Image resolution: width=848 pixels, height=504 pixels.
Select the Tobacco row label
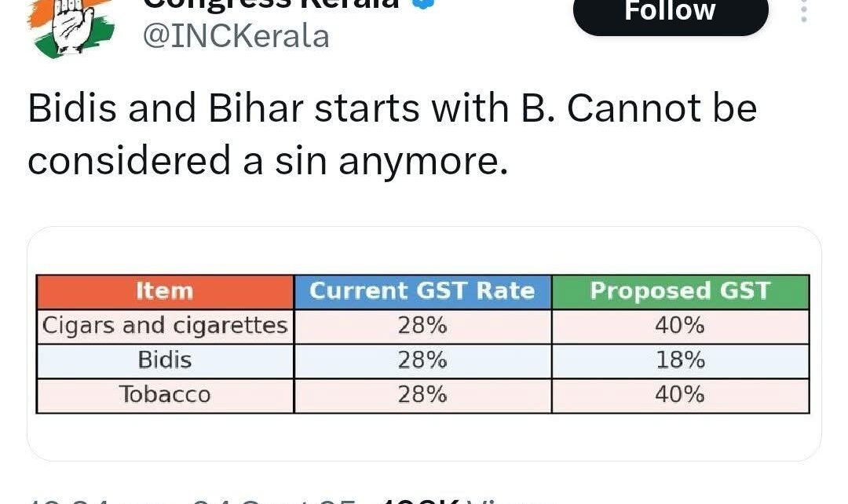click(x=165, y=395)
